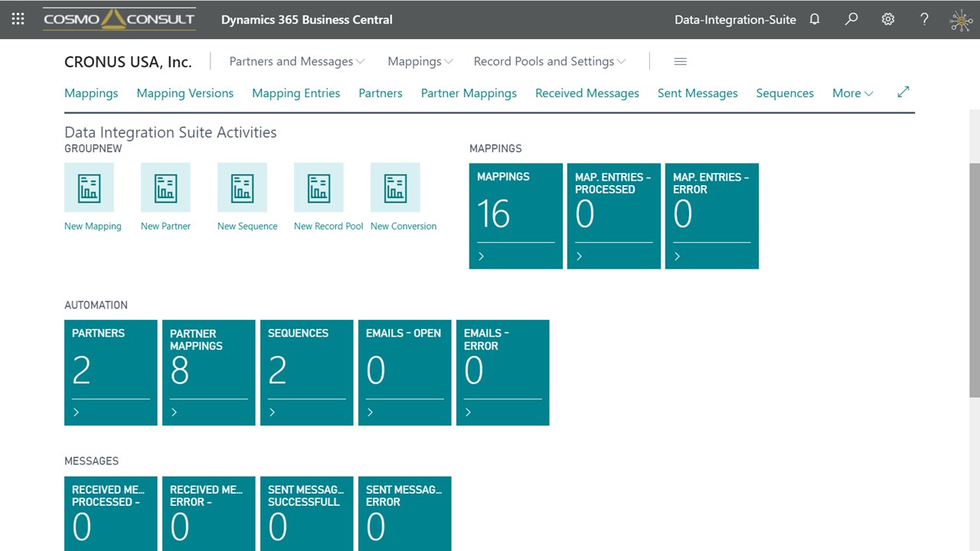Screen dimensions: 980x551
Task: Open the Emails - Open tile
Action: click(x=405, y=373)
